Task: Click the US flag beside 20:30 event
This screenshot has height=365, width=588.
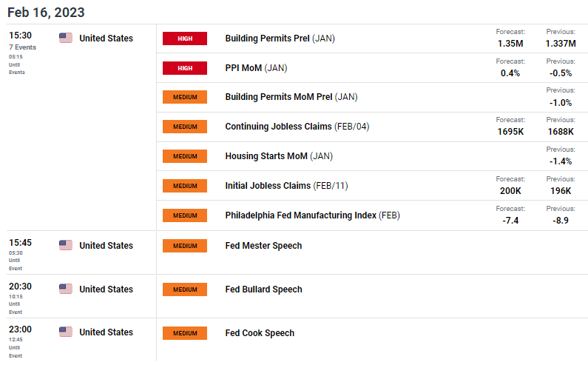Action: [x=66, y=289]
